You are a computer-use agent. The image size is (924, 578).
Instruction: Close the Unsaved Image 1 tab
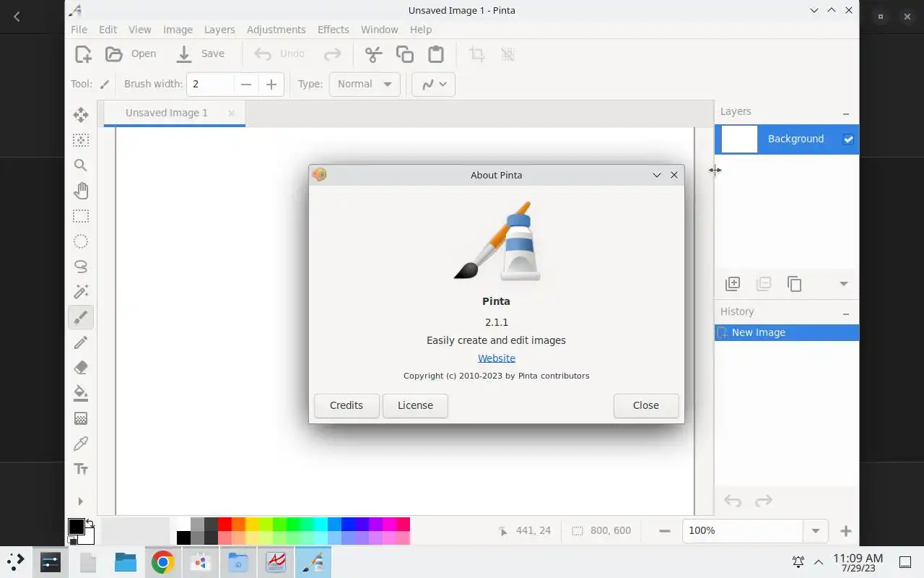pos(231,113)
